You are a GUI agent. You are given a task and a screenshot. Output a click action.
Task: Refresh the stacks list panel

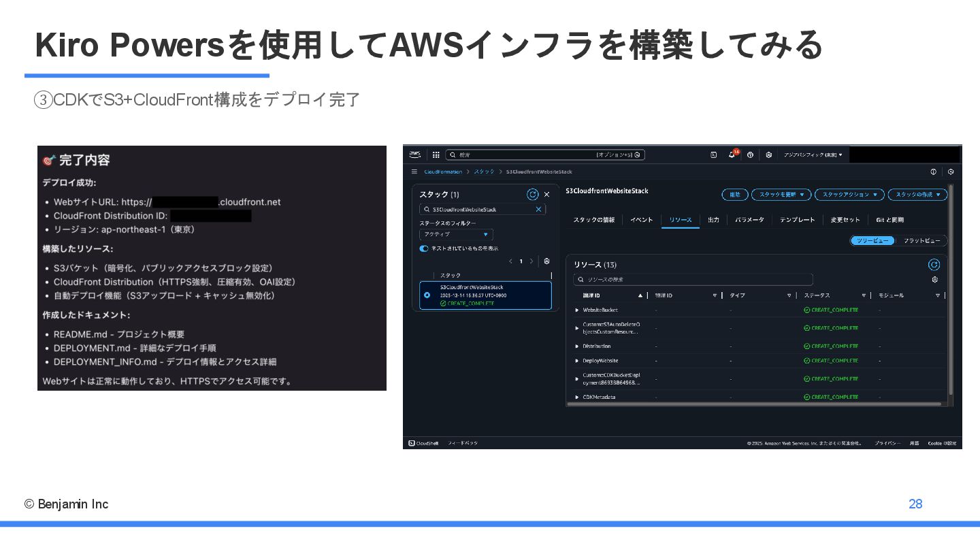[x=532, y=194]
